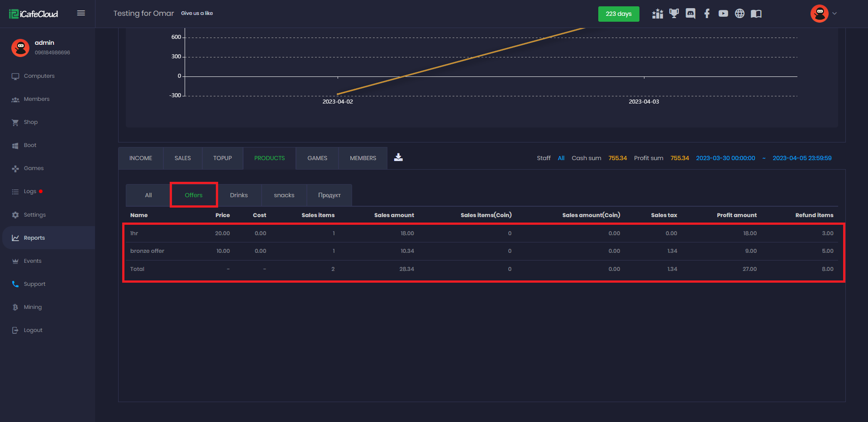Switch to the INCOME tab
Viewport: 868px width, 422px height.
(141, 158)
